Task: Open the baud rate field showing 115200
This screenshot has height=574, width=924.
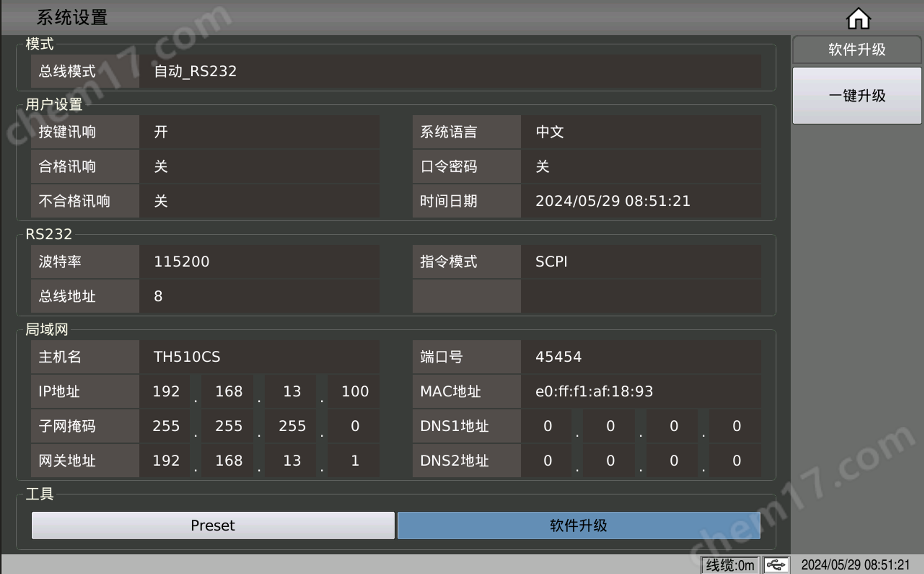Action: (259, 262)
